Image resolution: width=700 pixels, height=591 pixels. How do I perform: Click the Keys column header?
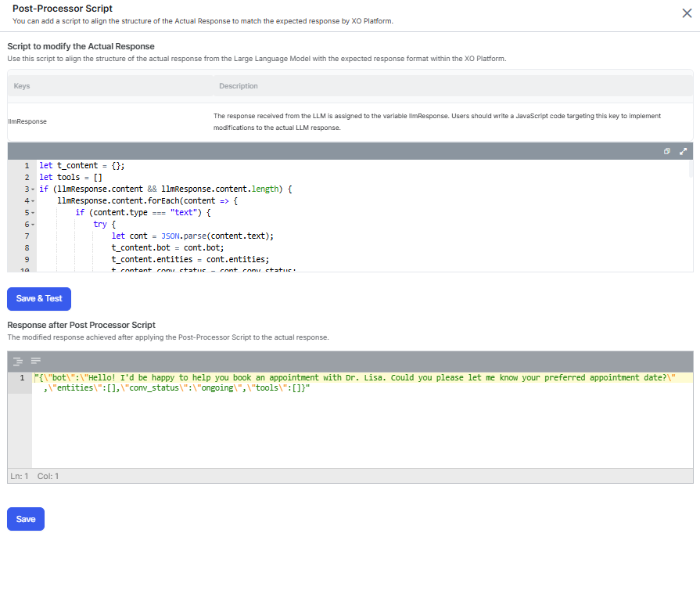tap(22, 86)
